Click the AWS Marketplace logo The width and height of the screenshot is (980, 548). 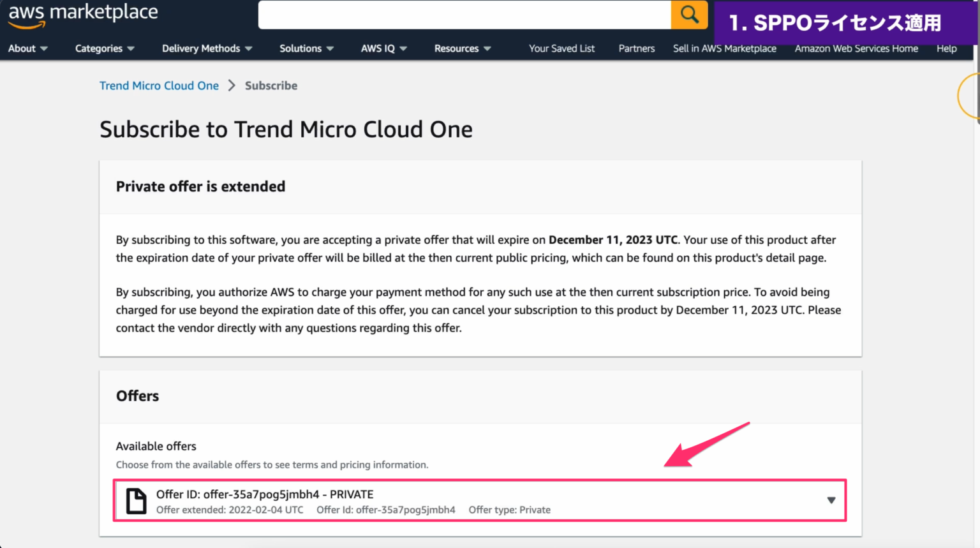click(82, 13)
